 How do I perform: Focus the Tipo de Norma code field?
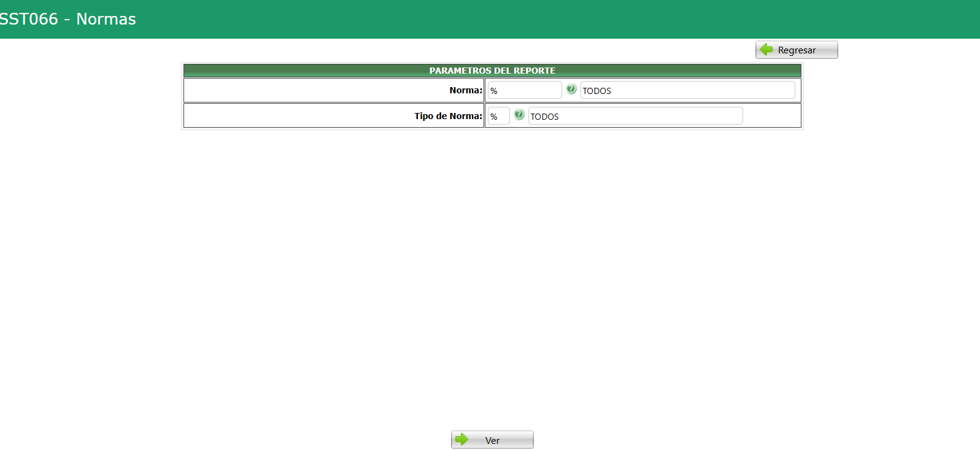[x=499, y=116]
